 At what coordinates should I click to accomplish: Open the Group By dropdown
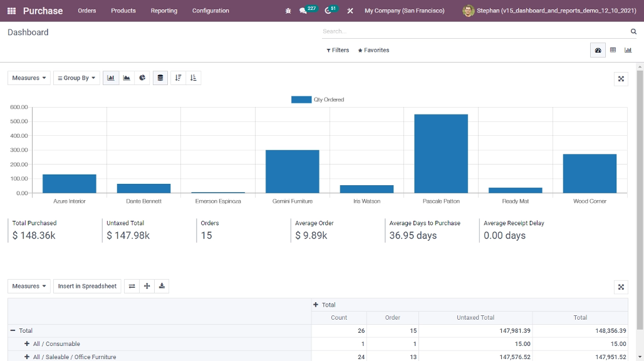point(76,78)
